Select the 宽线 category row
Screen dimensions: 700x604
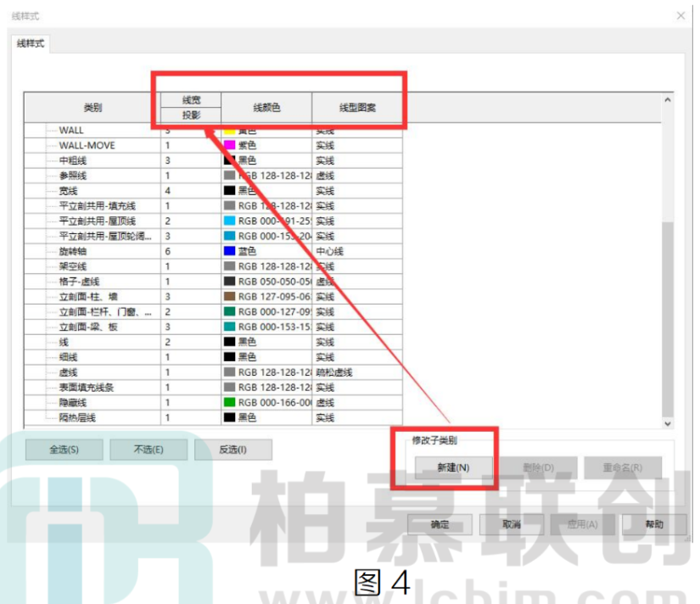pyautogui.click(x=68, y=191)
